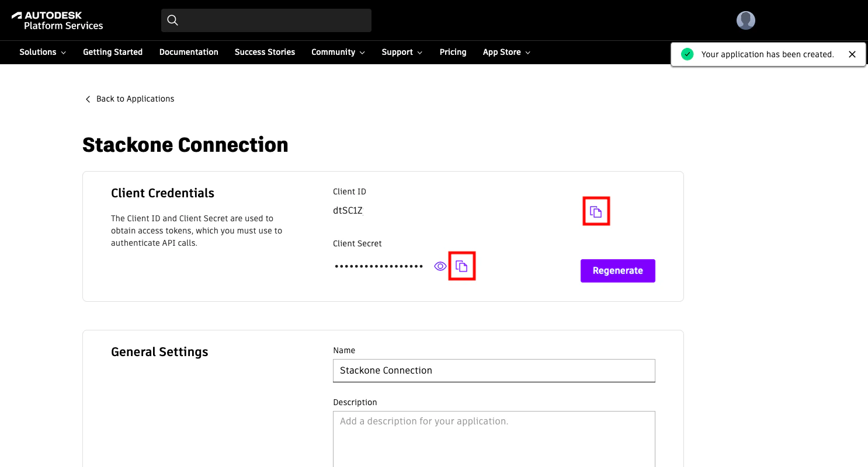Click the Autodesk Platform Services logo
Viewport: 868px width, 467px height.
(58, 19)
